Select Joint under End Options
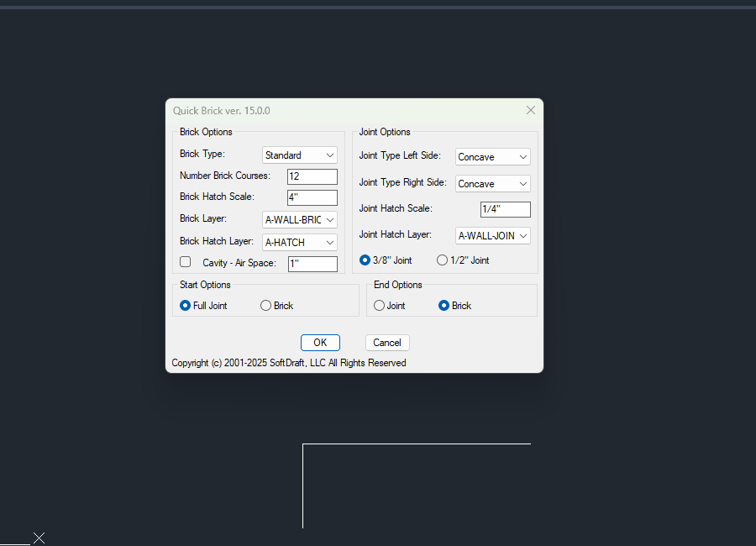 pyautogui.click(x=378, y=305)
